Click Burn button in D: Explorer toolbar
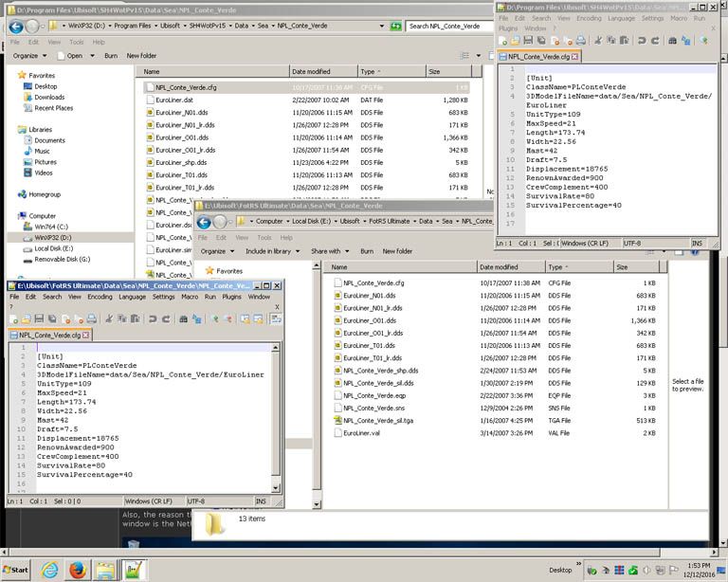Image resolution: width=728 pixels, height=582 pixels. pos(111,56)
